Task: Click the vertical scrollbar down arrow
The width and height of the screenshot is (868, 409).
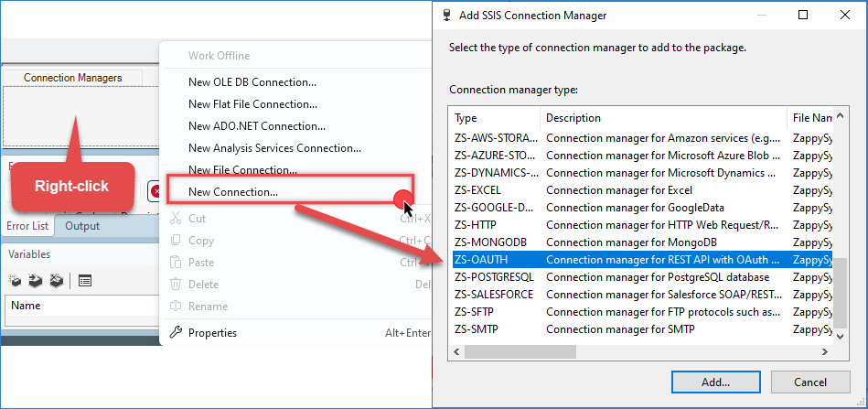Action: click(841, 338)
